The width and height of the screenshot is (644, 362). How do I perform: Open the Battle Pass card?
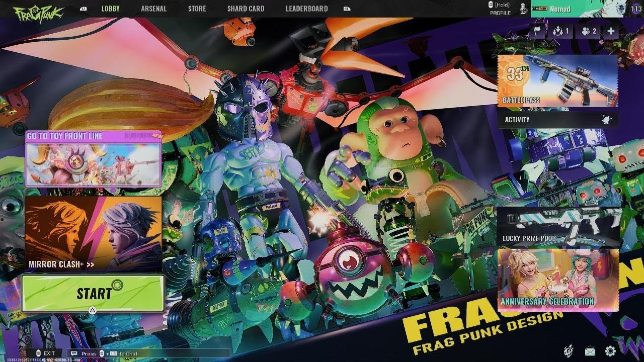tap(557, 80)
